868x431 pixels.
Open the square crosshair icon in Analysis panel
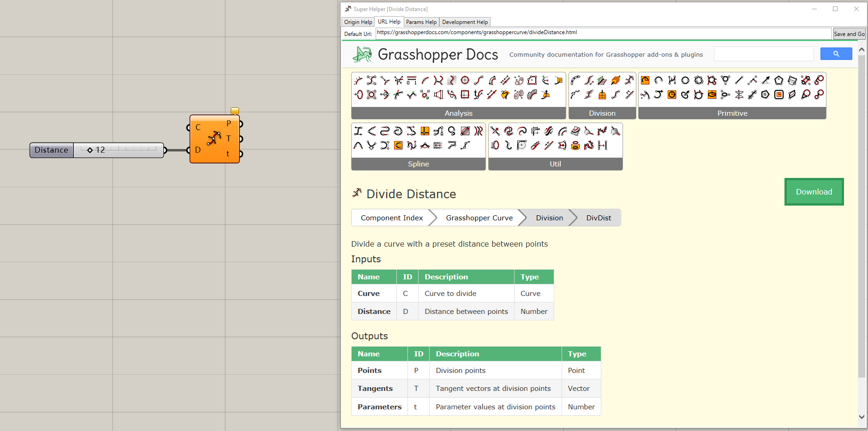pyautogui.click(x=465, y=95)
